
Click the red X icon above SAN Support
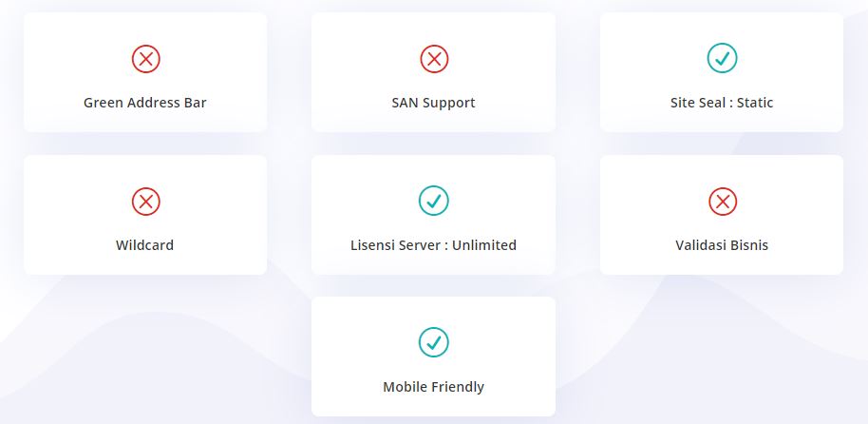(x=434, y=59)
